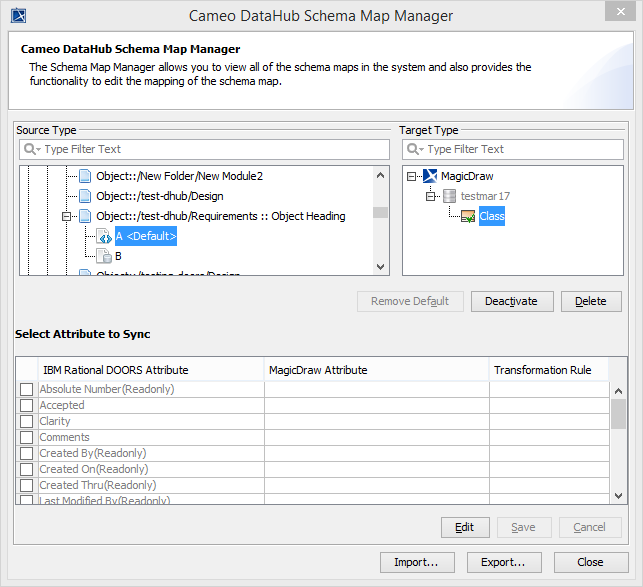The height and width of the screenshot is (587, 643).
Task: Click the Source Type filter magnifier icon
Action: click(x=31, y=149)
